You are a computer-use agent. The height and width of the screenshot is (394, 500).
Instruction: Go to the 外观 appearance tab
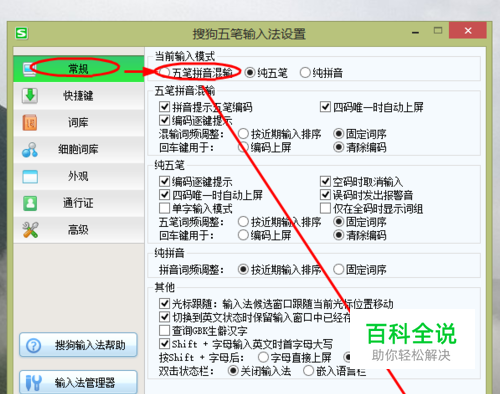[79, 176]
